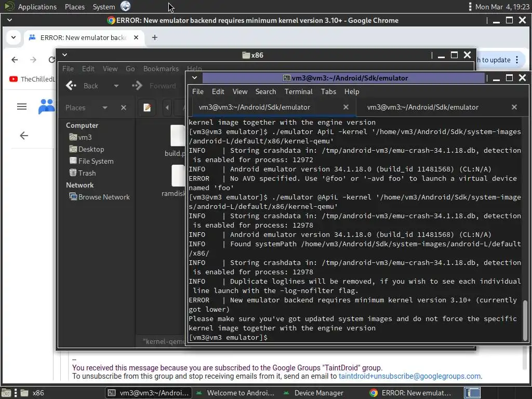The image size is (532, 399).
Task: Open Tabs menu in terminal
Action: click(x=328, y=91)
